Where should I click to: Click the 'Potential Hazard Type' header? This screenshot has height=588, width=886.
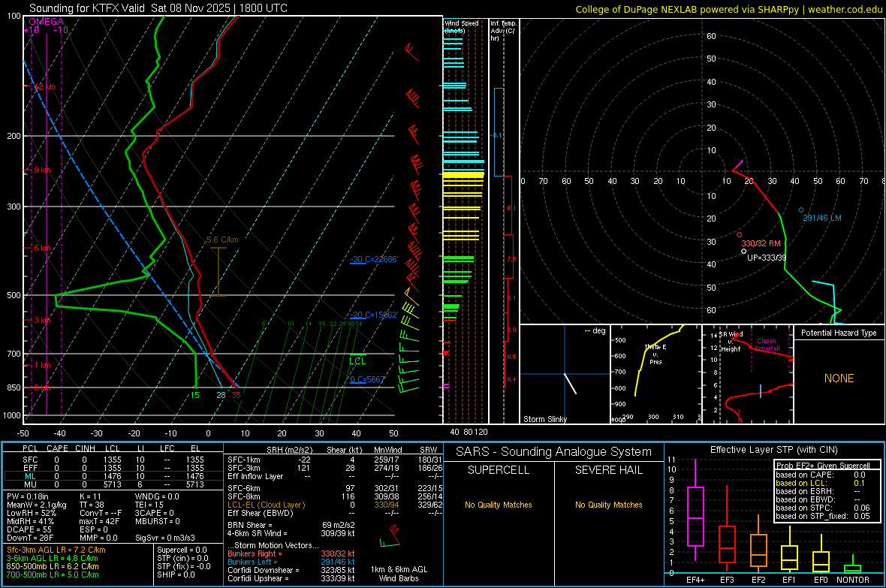839,333
